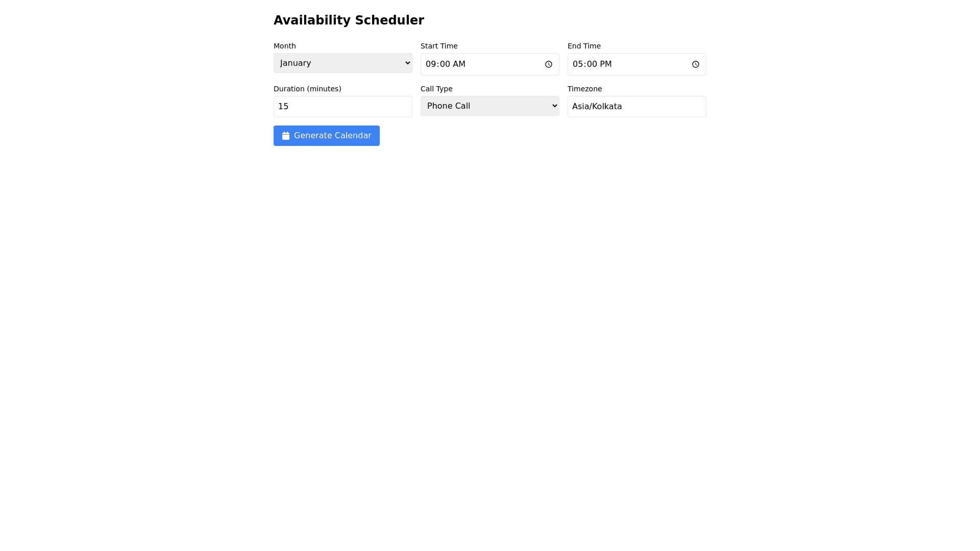
Task: Expand the Call Type dropdown
Action: 489,106
